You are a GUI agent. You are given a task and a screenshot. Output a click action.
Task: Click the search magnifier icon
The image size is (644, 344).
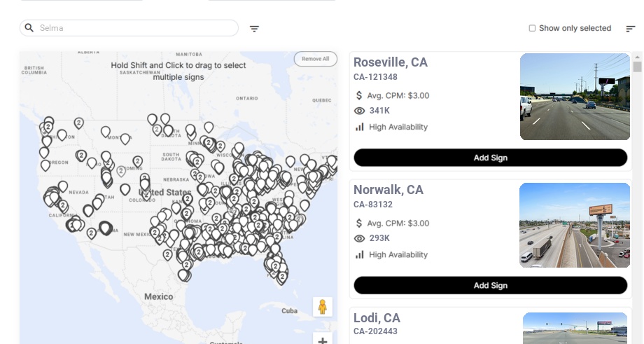[x=29, y=28]
